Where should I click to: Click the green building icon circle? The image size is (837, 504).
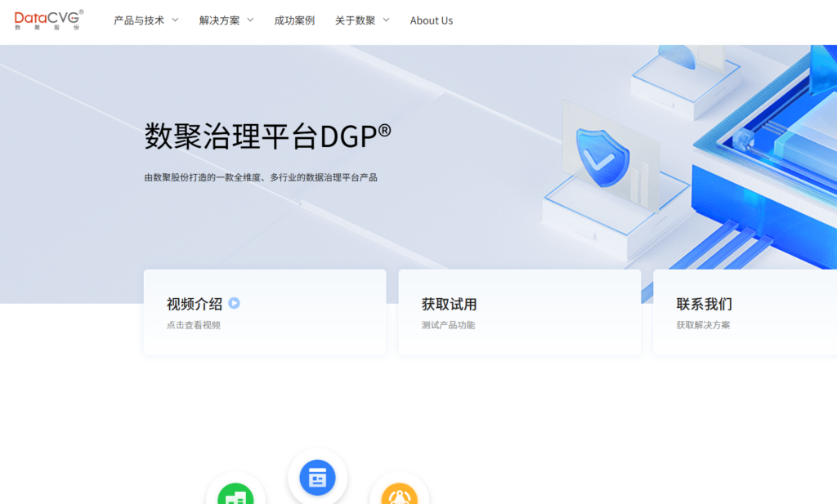coord(235,496)
